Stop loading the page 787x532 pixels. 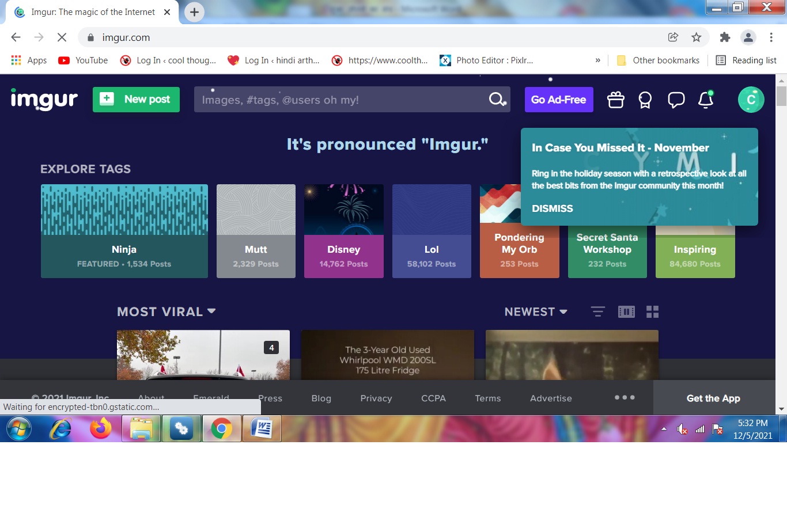tap(62, 37)
